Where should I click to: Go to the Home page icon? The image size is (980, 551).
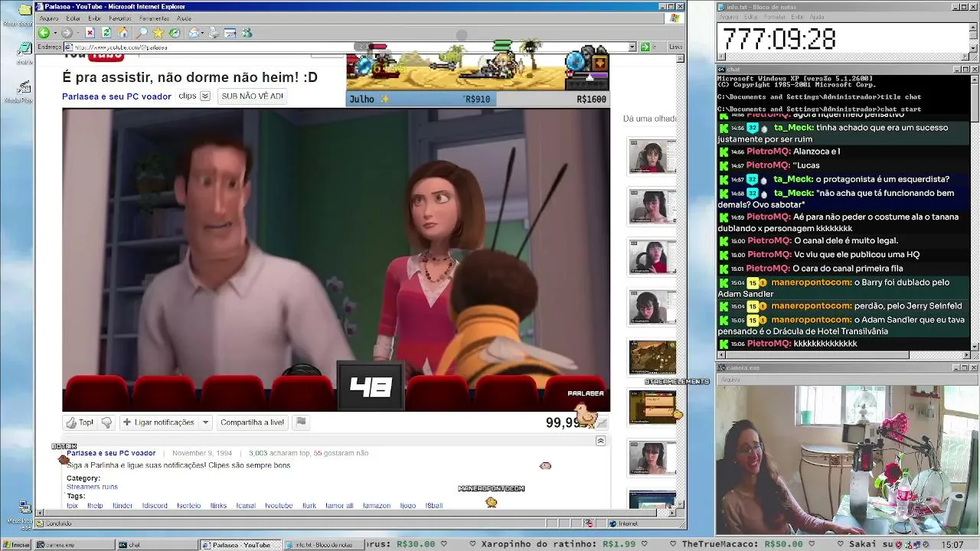click(x=122, y=33)
